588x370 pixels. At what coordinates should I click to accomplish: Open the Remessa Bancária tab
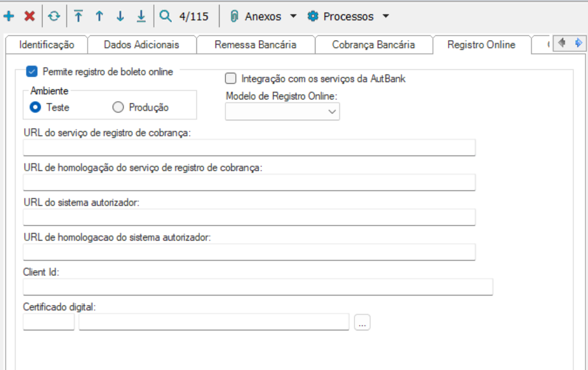coord(256,45)
